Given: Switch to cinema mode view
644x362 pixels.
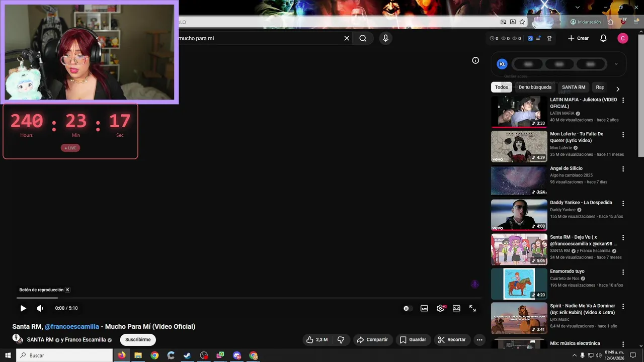Looking at the screenshot, I should [x=456, y=308].
